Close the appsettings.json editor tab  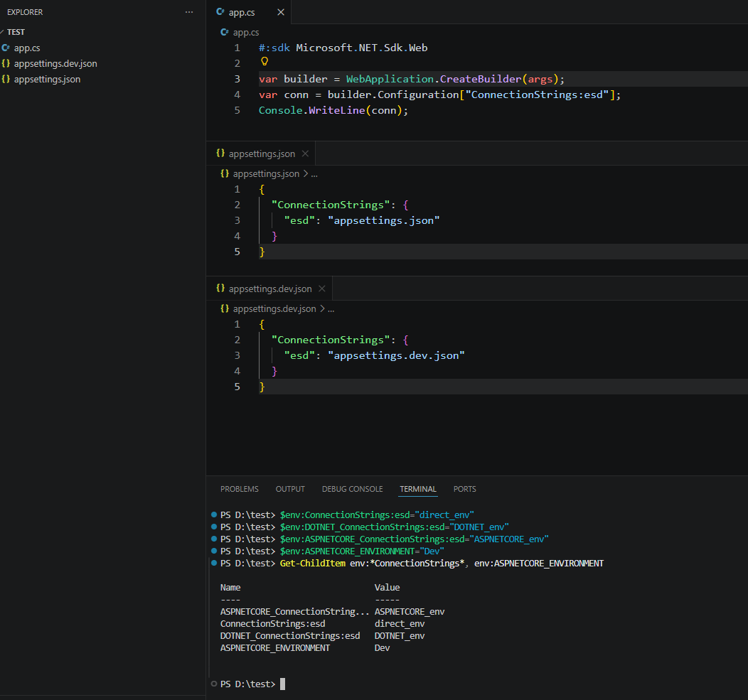coord(305,154)
